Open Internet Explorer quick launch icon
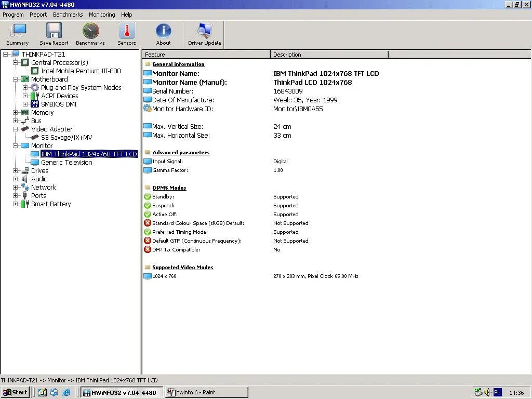 tap(66, 393)
